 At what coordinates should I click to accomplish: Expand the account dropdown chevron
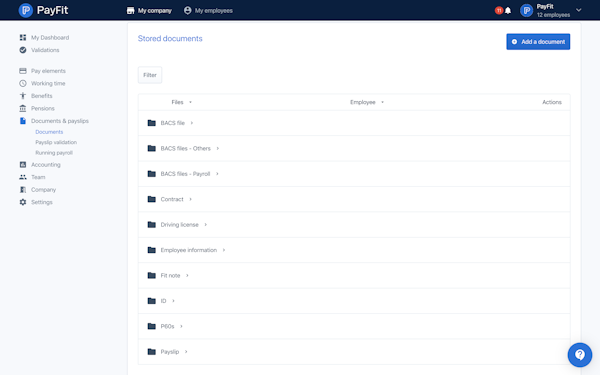(579, 10)
